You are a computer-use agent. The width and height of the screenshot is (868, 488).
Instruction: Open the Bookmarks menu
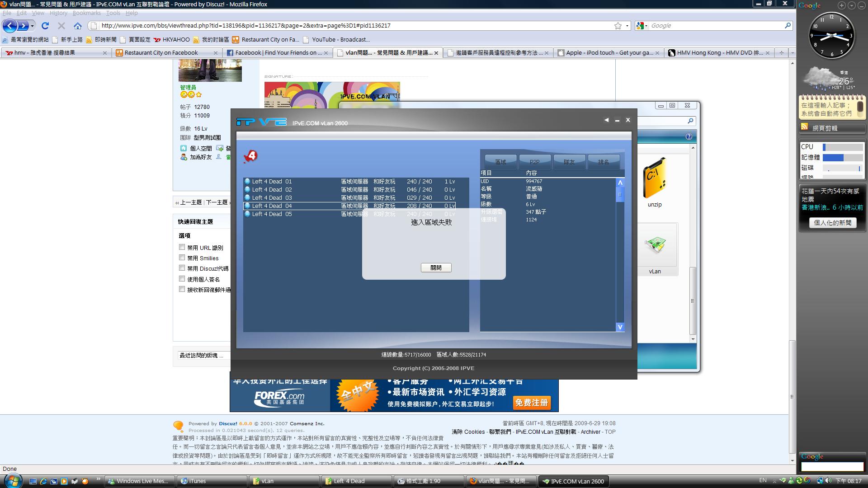[x=86, y=13]
